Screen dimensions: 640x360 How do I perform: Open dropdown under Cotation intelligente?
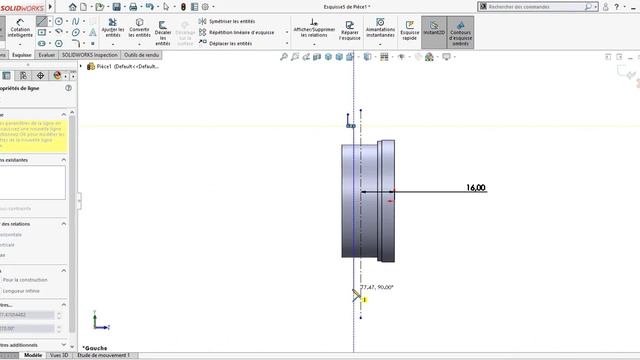(x=20, y=44)
